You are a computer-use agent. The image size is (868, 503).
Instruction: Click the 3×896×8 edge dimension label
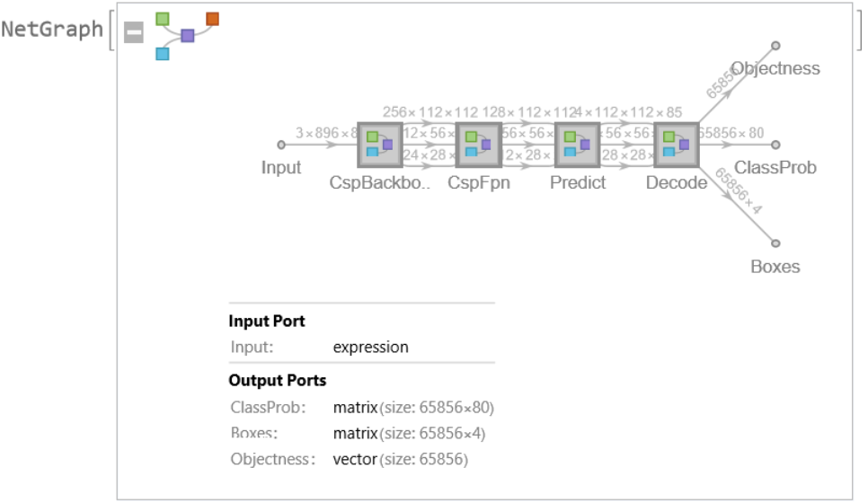[x=327, y=134]
